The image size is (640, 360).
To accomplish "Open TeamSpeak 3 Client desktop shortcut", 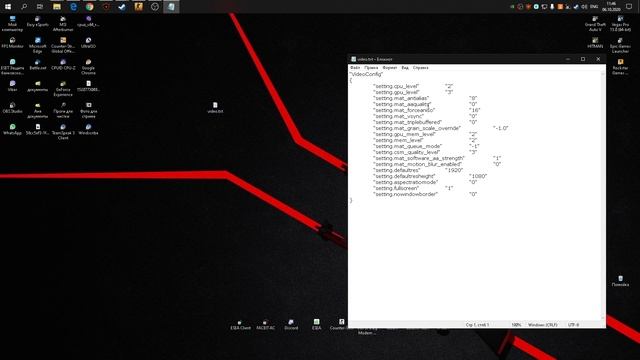I will pos(63,132).
